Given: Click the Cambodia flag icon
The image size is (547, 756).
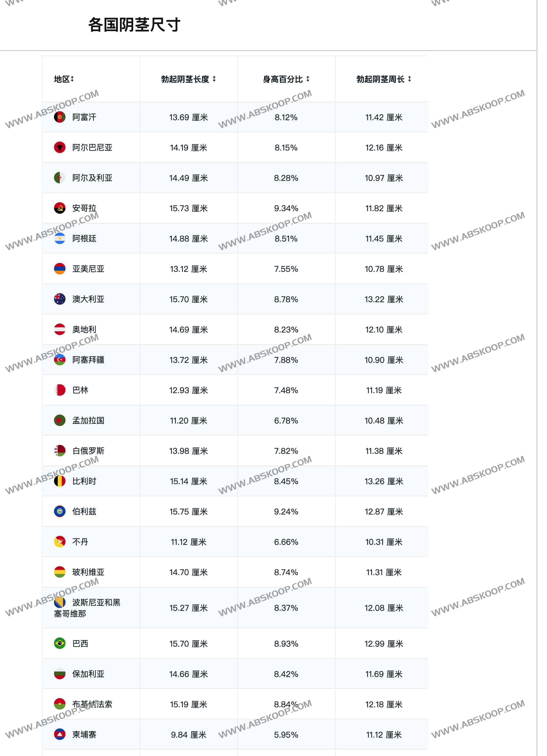Looking at the screenshot, I should pyautogui.click(x=60, y=734).
